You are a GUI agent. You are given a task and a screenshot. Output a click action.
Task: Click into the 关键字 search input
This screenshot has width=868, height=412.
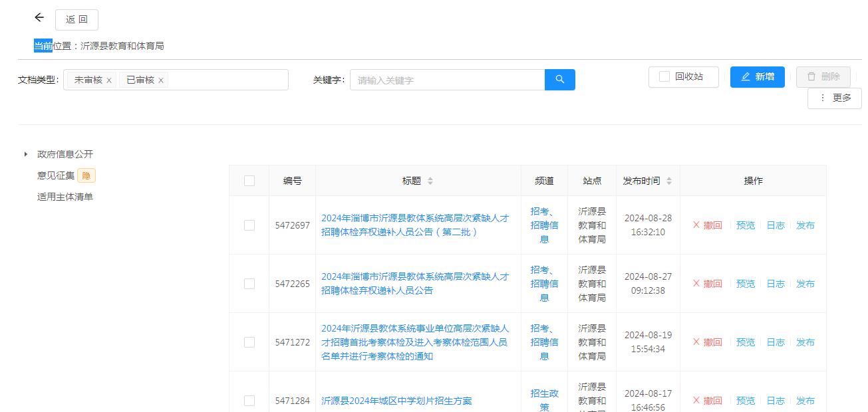pyautogui.click(x=447, y=80)
